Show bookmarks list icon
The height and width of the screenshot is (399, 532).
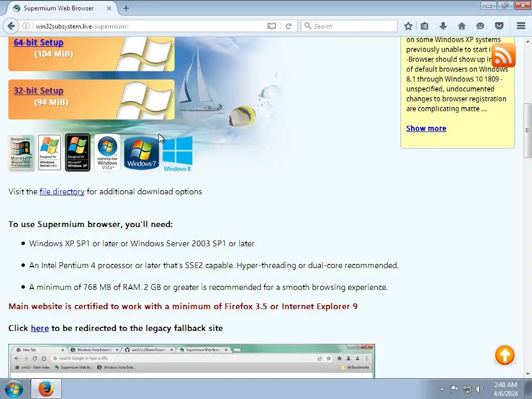tap(424, 26)
